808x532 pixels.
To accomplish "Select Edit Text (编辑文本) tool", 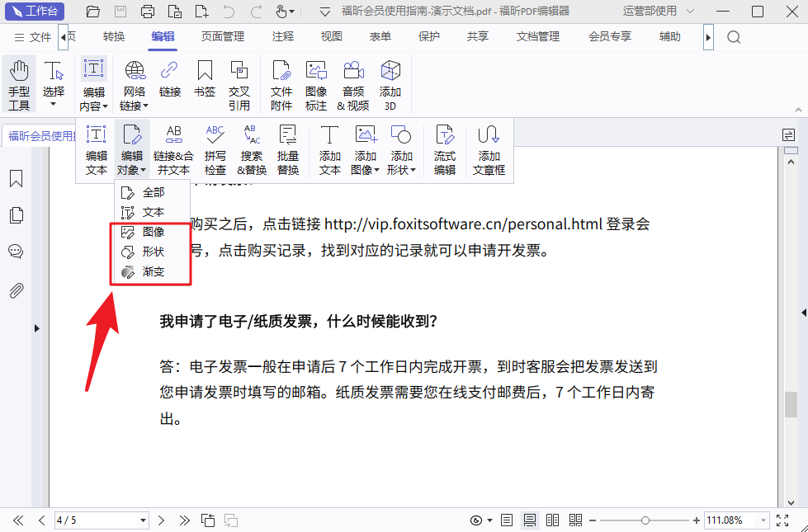I will point(96,150).
